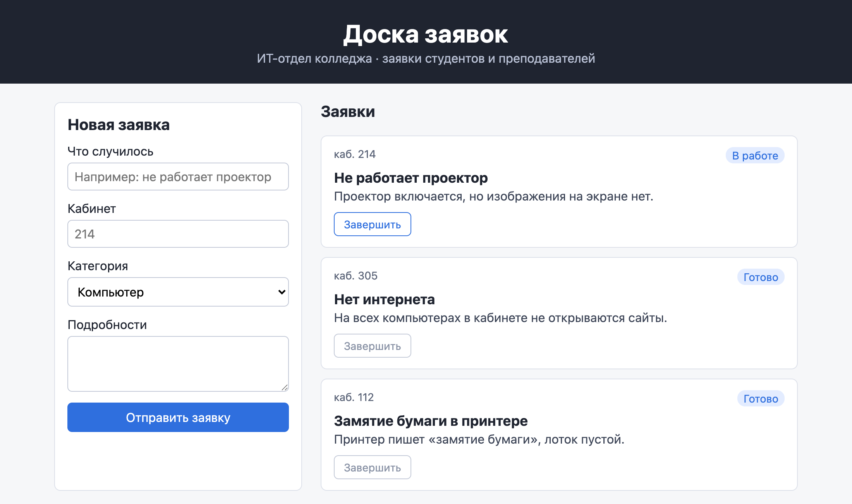The height and width of the screenshot is (504, 852).
Task: Click the projector description text
Action: coord(493,196)
